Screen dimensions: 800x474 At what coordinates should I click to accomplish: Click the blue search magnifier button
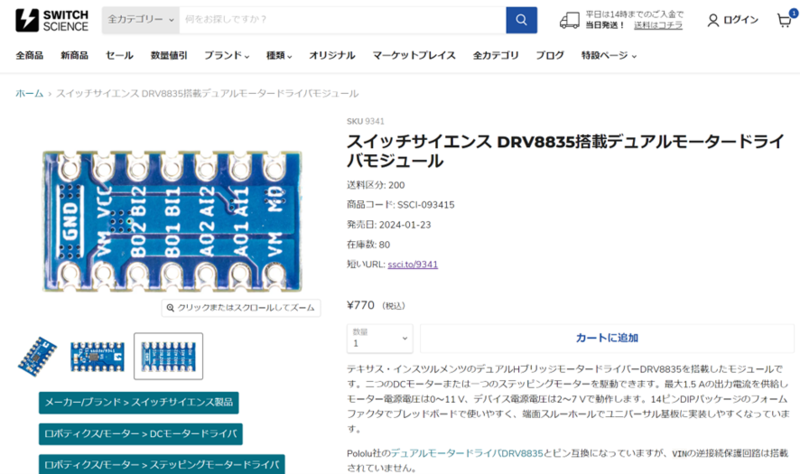click(x=521, y=20)
